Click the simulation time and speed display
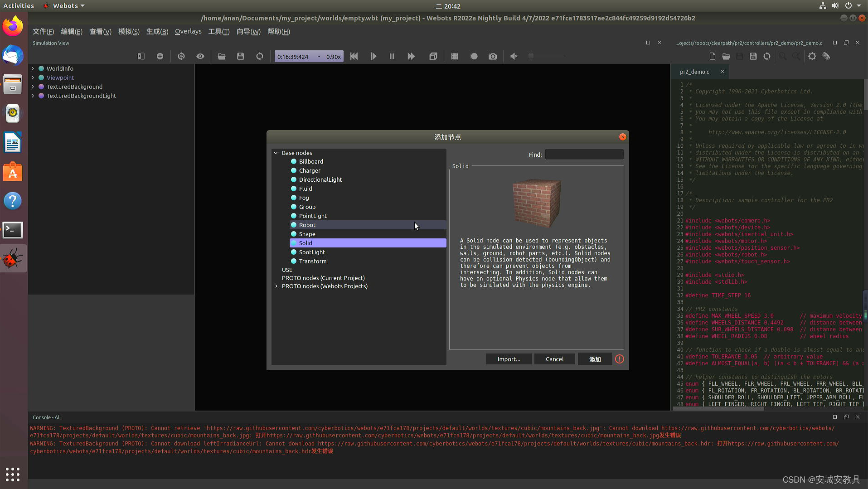Image resolution: width=868 pixels, height=489 pixels. point(309,57)
